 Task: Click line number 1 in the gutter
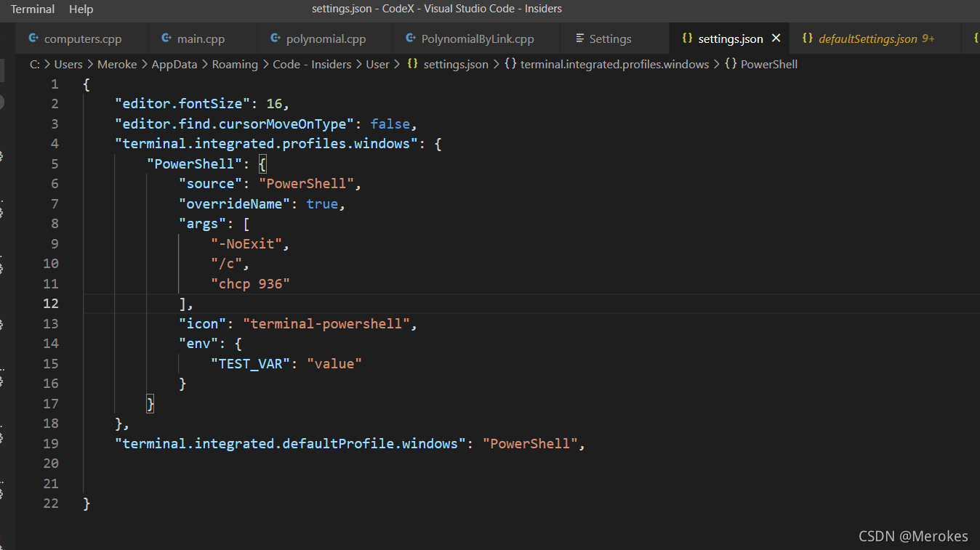pos(55,84)
